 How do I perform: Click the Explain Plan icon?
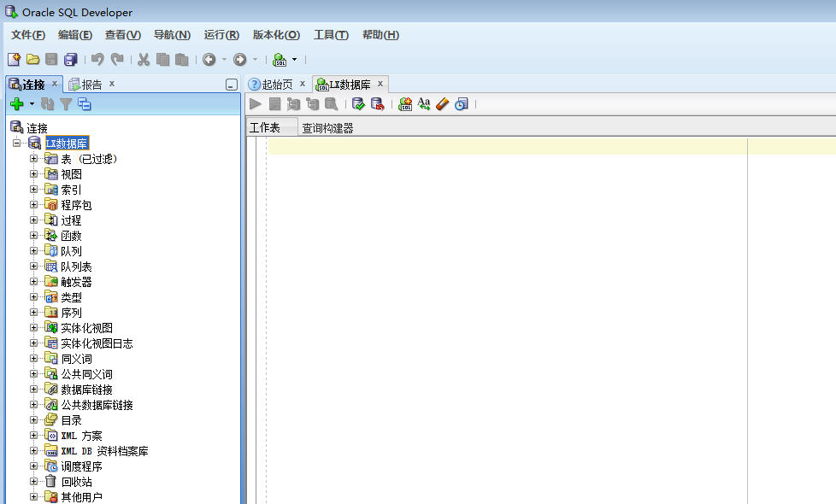[294, 104]
